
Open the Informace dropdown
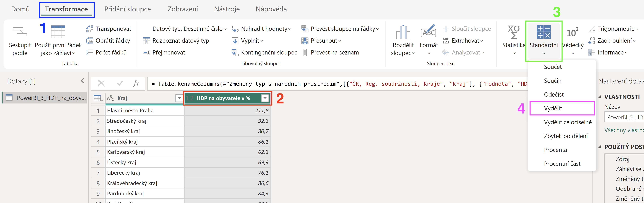[608, 52]
